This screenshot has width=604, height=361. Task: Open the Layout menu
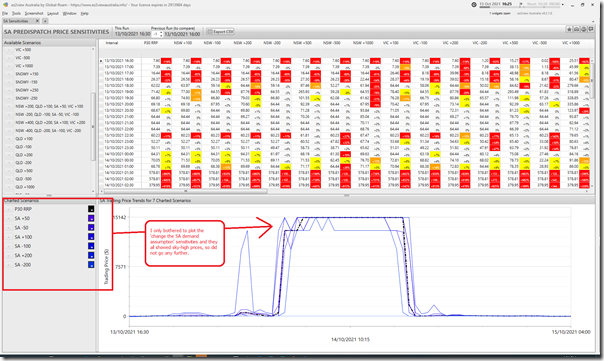[x=53, y=13]
